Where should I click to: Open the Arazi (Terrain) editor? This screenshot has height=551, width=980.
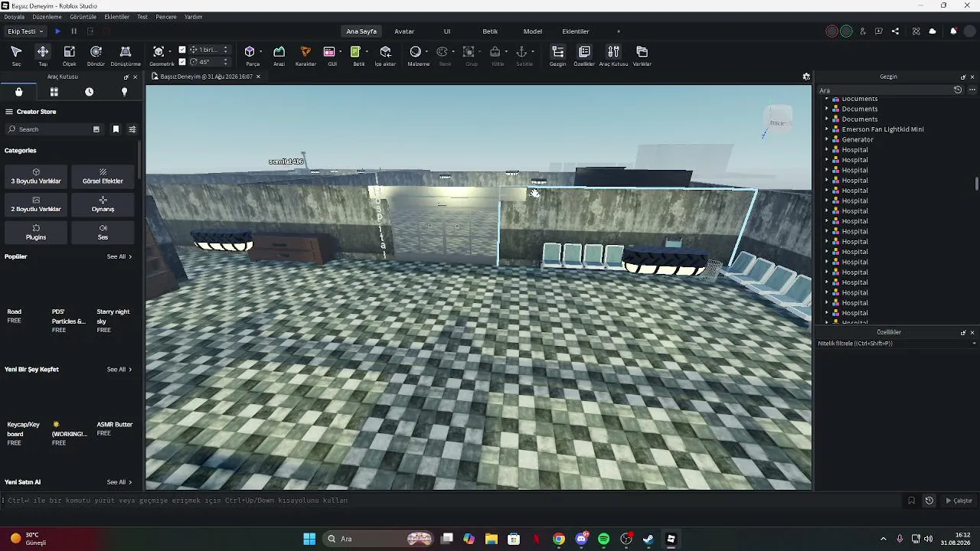279,55
